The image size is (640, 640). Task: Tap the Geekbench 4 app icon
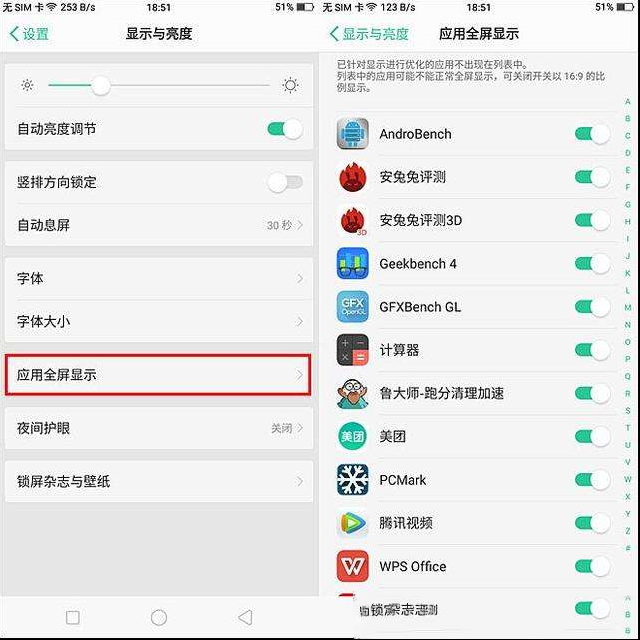pos(353,263)
